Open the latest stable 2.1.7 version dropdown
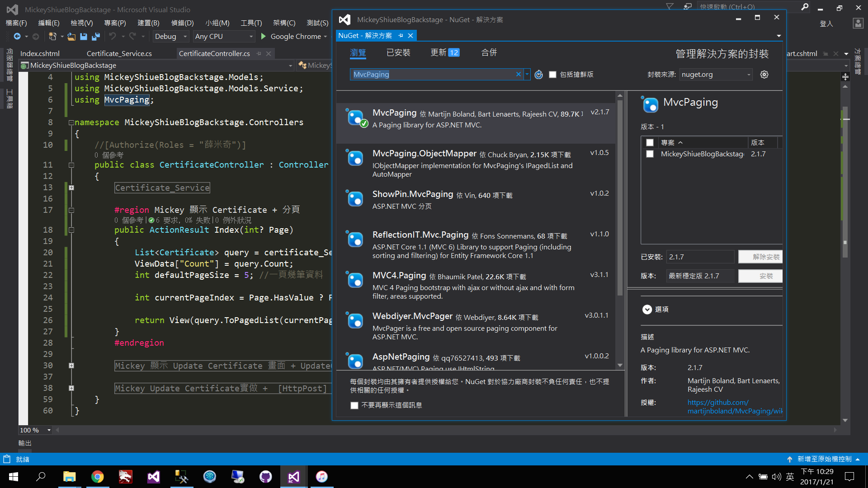Image resolution: width=868 pixels, height=488 pixels. tap(701, 276)
